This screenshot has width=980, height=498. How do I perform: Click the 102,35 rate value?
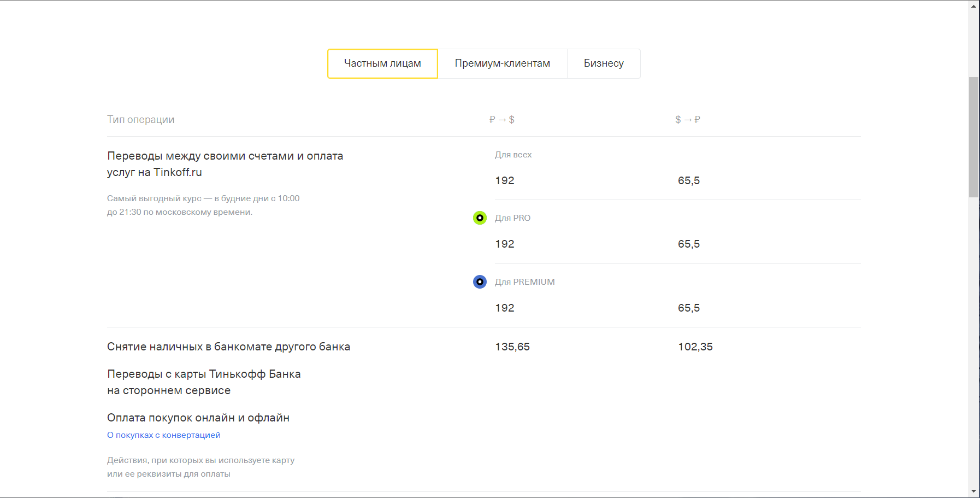click(x=695, y=347)
